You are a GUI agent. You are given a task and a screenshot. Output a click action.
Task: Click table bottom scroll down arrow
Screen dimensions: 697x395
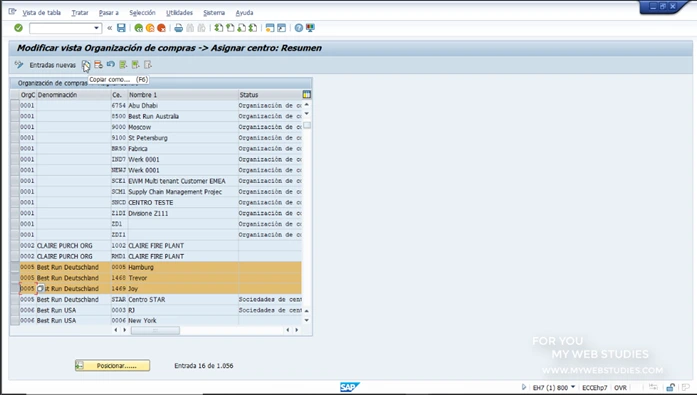[307, 320]
